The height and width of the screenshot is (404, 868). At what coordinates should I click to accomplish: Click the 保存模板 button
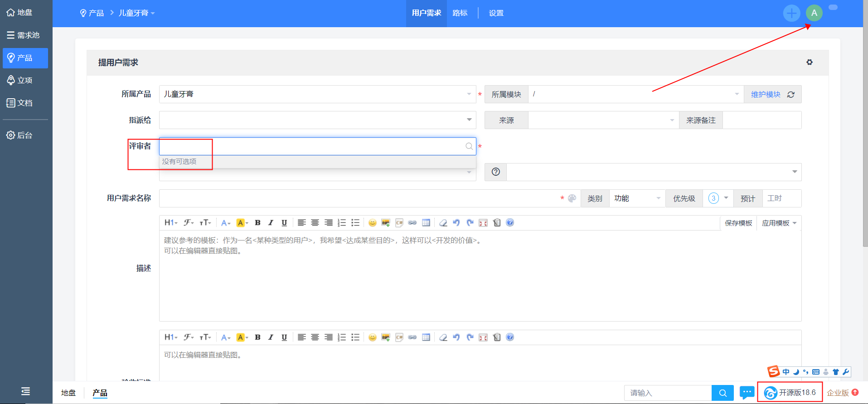(738, 223)
